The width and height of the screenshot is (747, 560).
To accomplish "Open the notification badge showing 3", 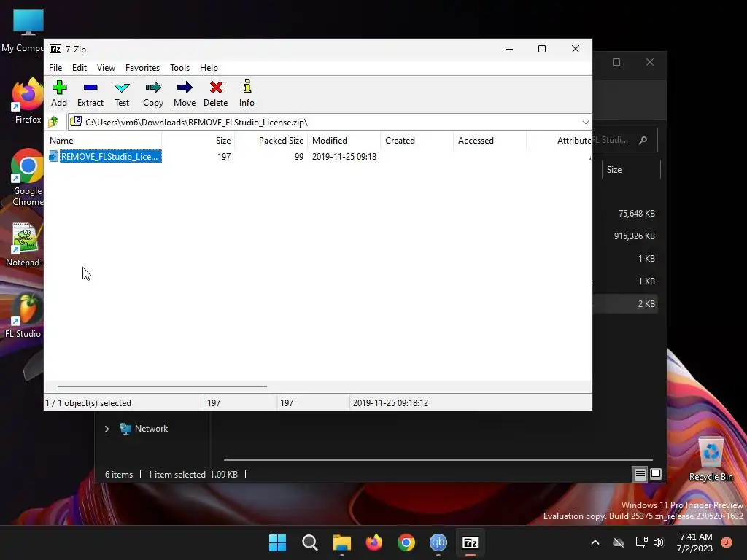I will point(726,542).
